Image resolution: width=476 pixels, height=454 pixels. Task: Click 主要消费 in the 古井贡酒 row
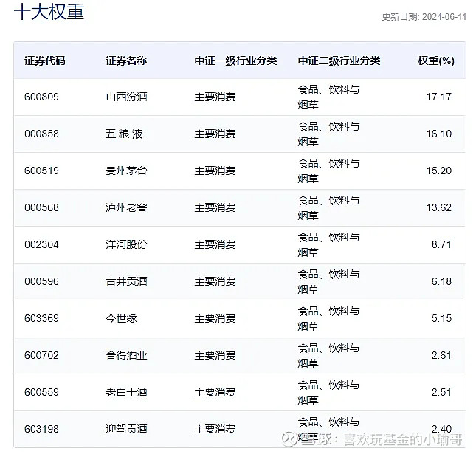click(x=215, y=281)
